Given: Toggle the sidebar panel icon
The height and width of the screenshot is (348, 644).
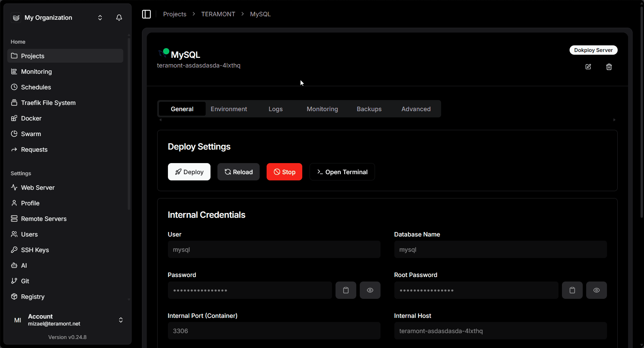Looking at the screenshot, I should click(146, 14).
